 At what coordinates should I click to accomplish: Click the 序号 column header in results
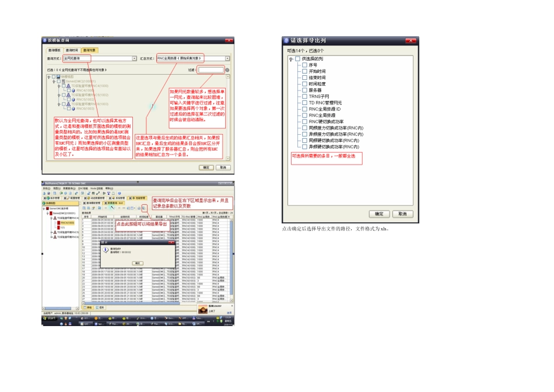(x=86, y=216)
